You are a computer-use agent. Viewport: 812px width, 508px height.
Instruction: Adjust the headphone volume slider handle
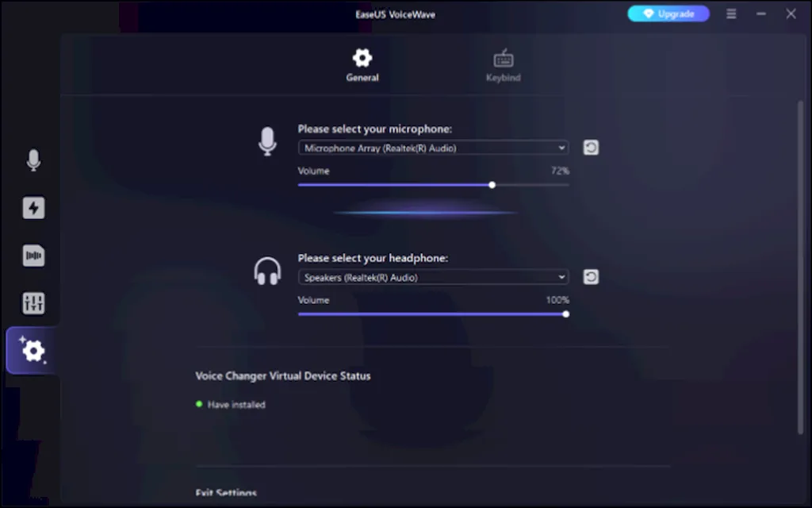pyautogui.click(x=566, y=314)
